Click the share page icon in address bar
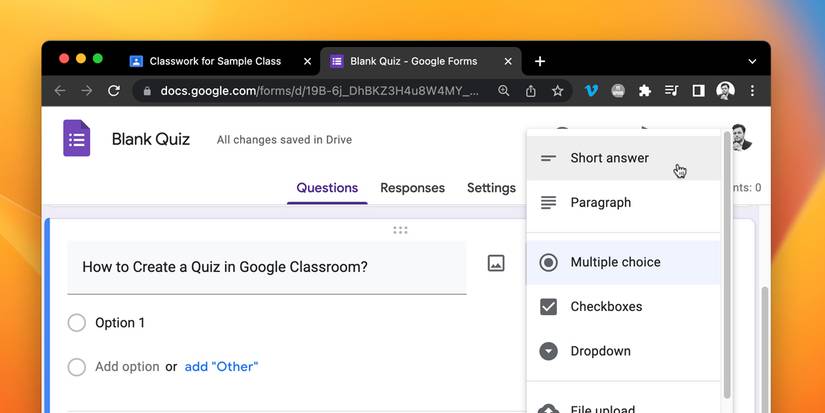Viewport: 825px width, 413px height. 530,91
